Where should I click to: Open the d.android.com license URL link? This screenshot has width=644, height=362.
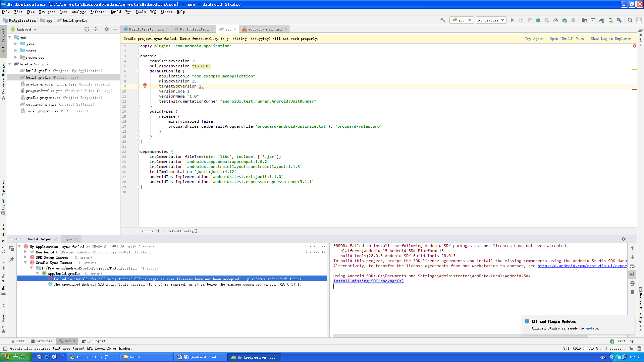(x=582, y=266)
